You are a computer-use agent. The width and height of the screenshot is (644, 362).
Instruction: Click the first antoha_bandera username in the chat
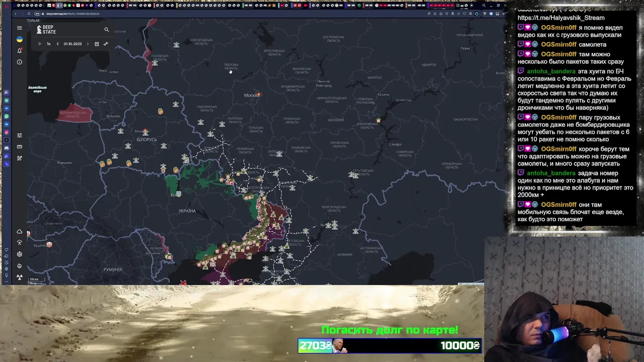pyautogui.click(x=551, y=71)
